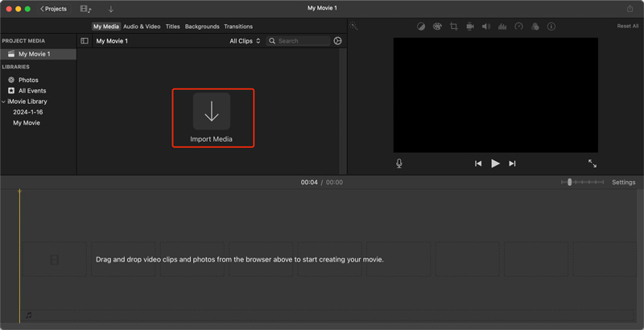This screenshot has height=330, width=644.
Task: Open the Stabilization camera tool
Action: point(470,27)
